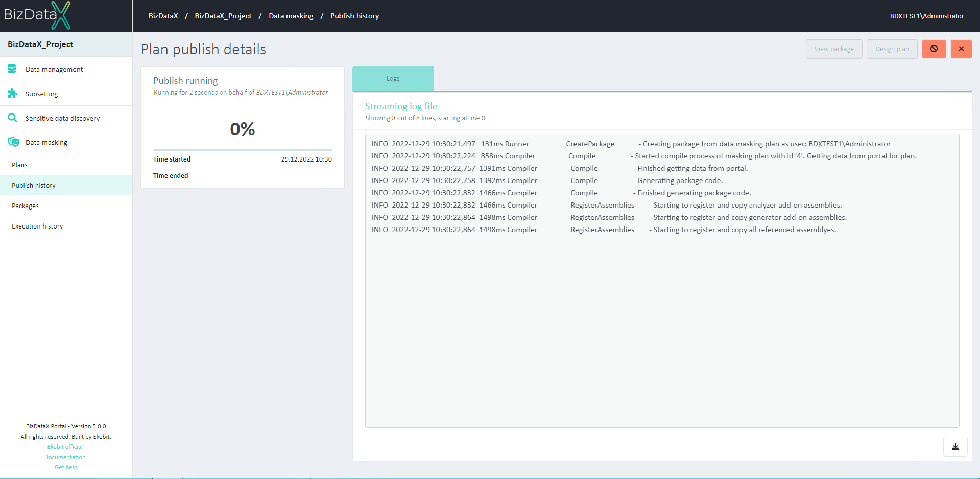
Task: Open Publish history breadcrumb link
Action: click(354, 16)
